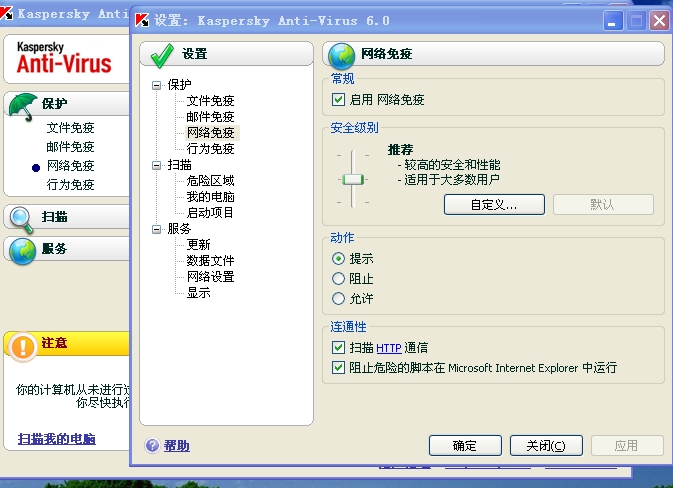Screen dimensions: 673x488
Task: Collapse the 扫描 tree node
Action: pos(157,165)
